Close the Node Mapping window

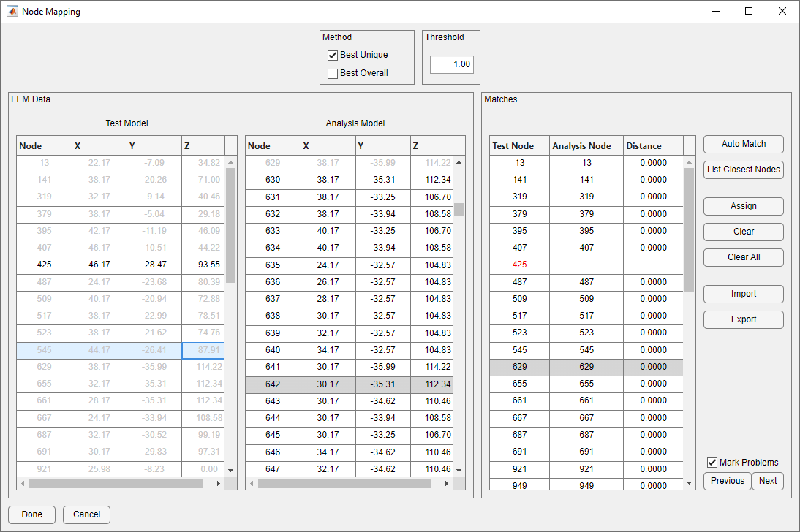(x=782, y=11)
